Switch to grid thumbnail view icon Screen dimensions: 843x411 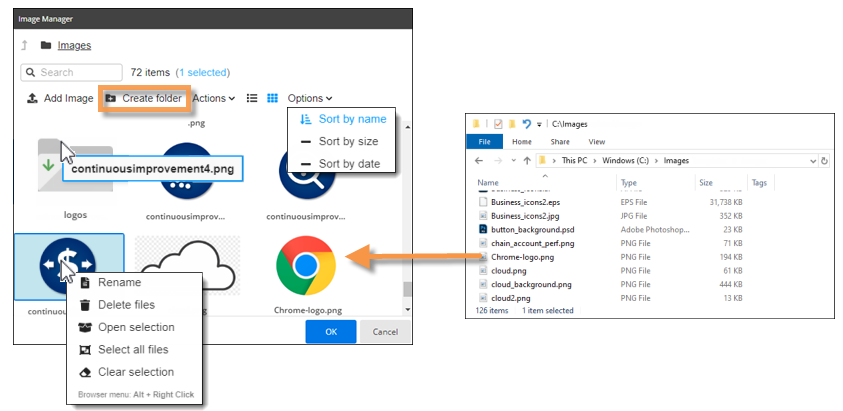click(x=272, y=98)
